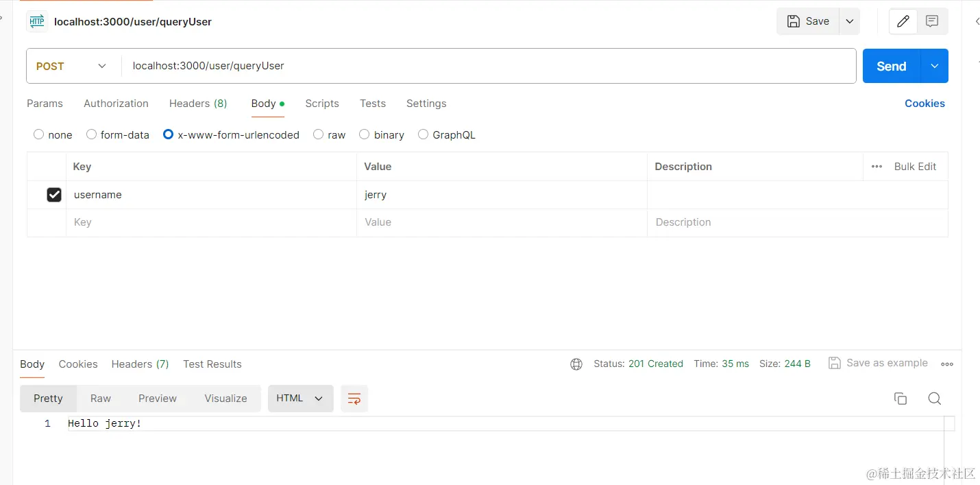Click the Send button
The image size is (980, 485).
click(892, 66)
